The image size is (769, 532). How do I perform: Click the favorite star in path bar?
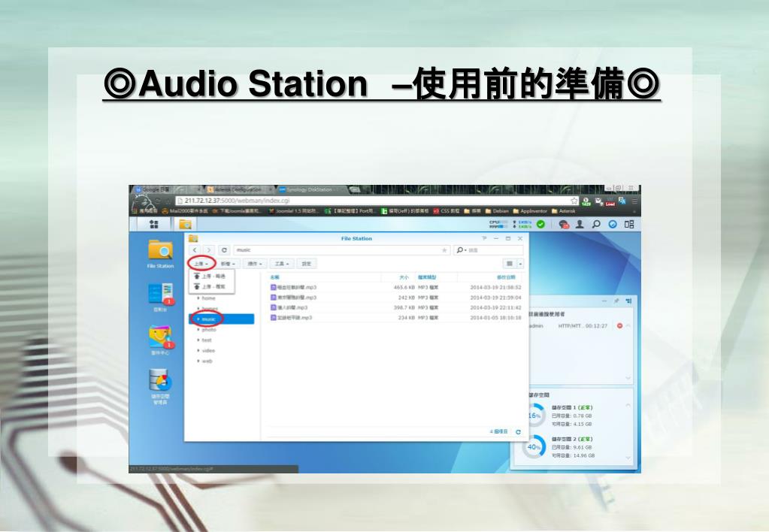[444, 250]
